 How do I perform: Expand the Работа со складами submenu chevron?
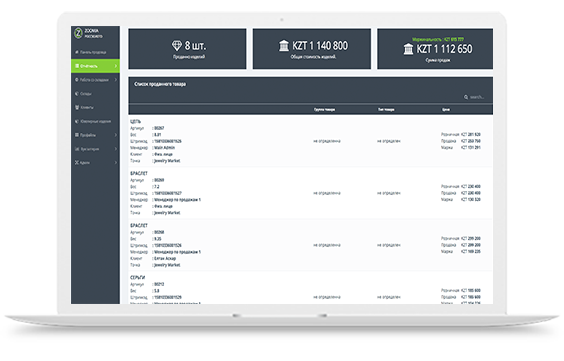pyautogui.click(x=116, y=80)
